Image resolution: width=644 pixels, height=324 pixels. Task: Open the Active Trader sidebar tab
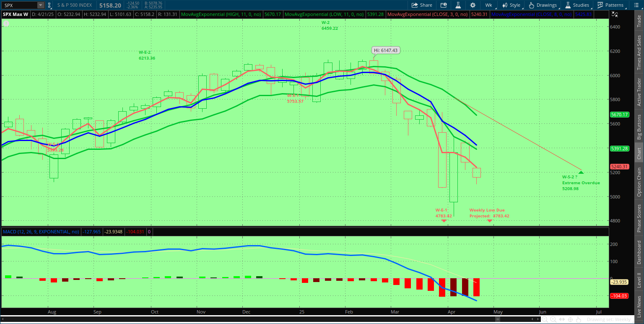pyautogui.click(x=639, y=91)
